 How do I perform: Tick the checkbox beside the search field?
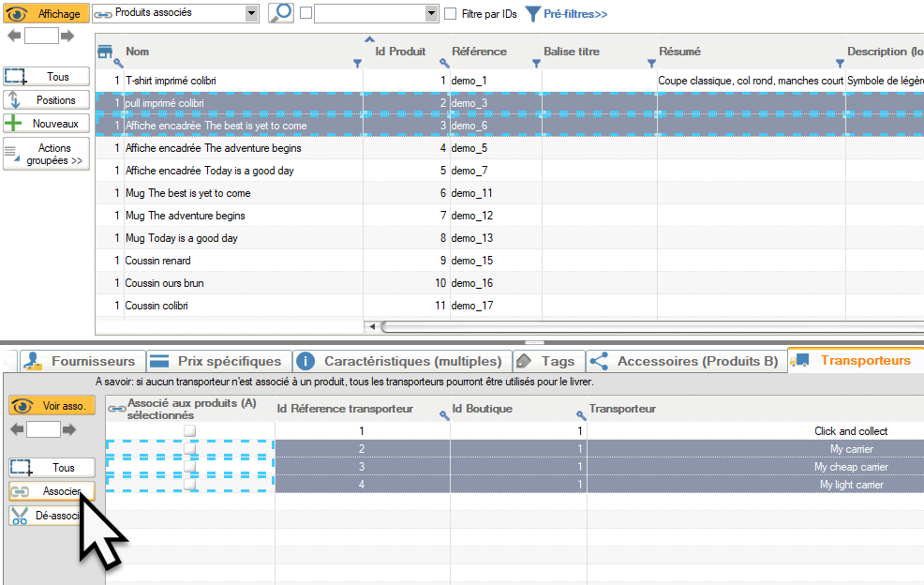pos(306,13)
